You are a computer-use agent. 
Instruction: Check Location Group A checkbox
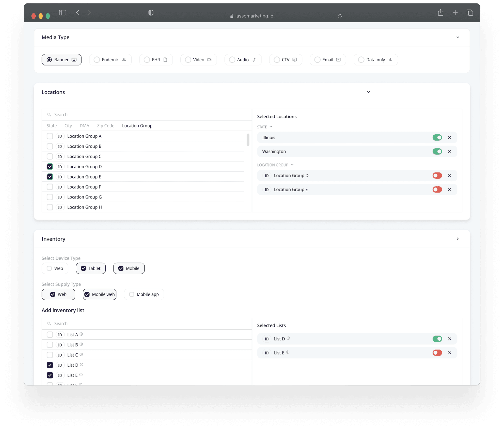coord(50,136)
